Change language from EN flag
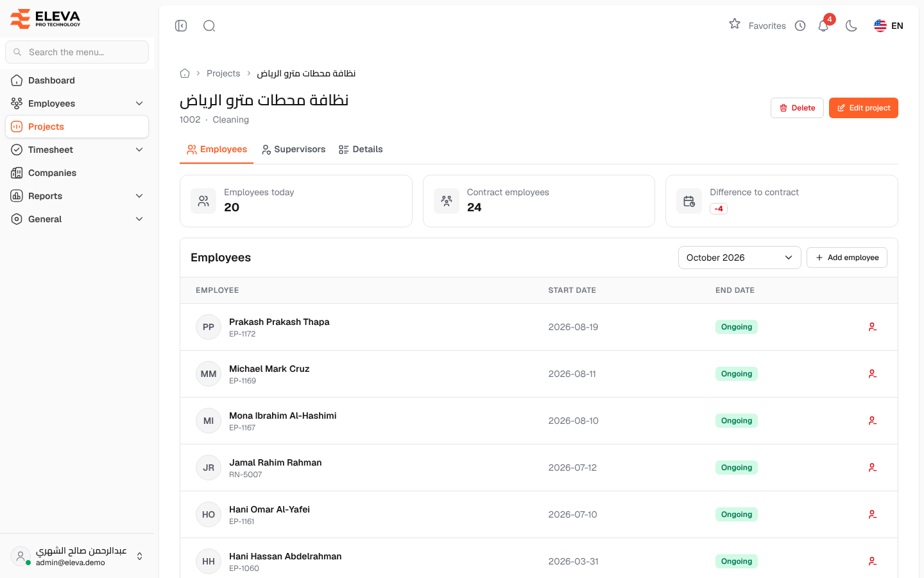The image size is (924, 578). point(889,26)
